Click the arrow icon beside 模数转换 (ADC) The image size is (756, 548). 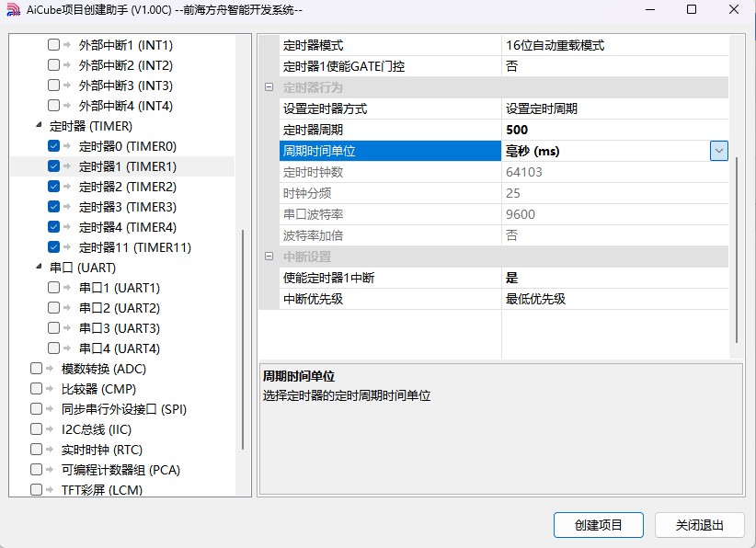[49, 369]
